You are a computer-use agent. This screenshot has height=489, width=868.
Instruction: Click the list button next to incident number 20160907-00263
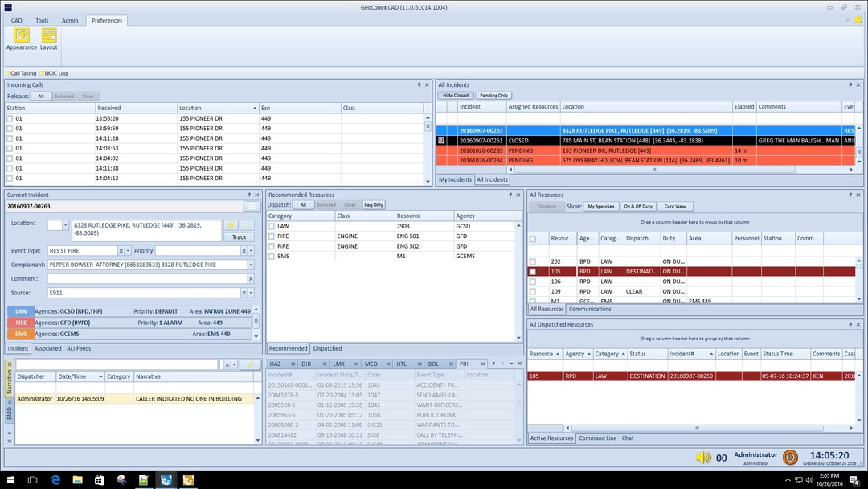pyautogui.click(x=252, y=206)
